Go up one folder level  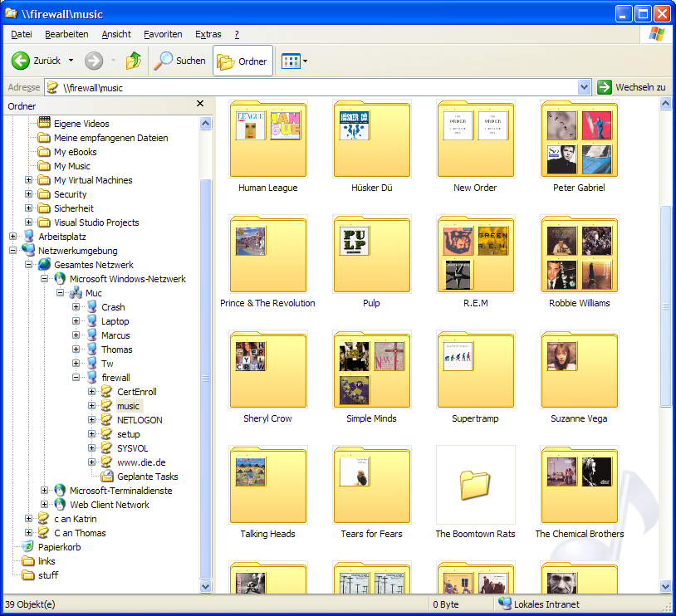pyautogui.click(x=134, y=61)
